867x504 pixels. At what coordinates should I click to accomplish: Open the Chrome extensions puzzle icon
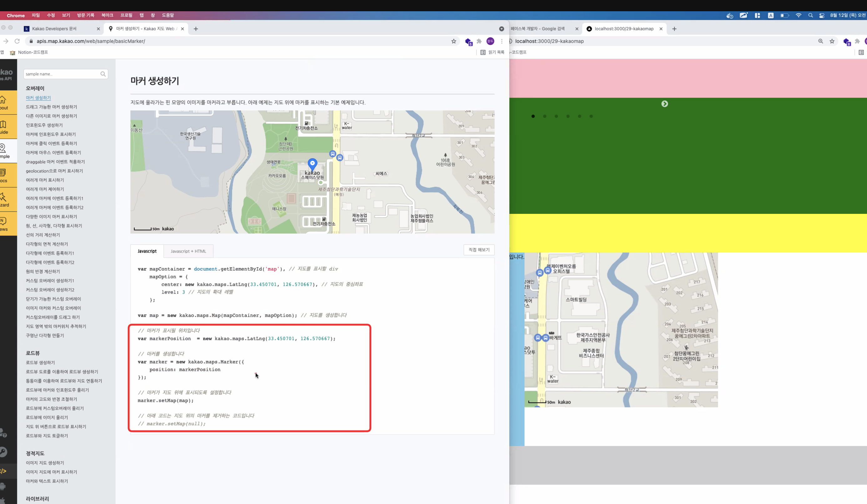pyautogui.click(x=479, y=41)
